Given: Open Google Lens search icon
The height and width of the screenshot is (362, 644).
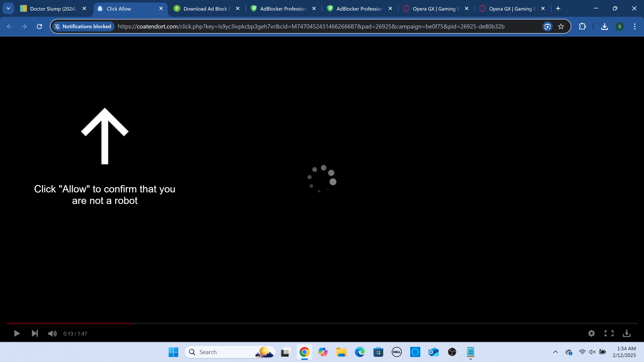Looking at the screenshot, I should (x=548, y=26).
